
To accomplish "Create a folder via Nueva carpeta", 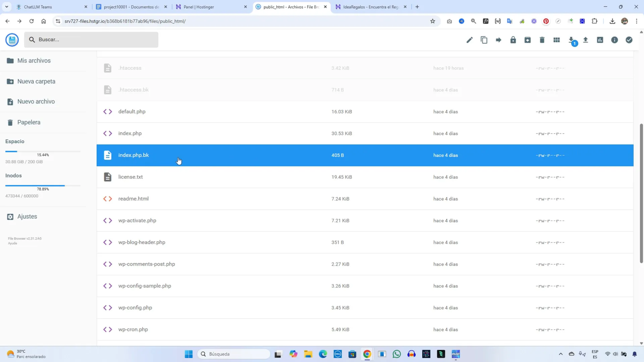I will [35, 81].
